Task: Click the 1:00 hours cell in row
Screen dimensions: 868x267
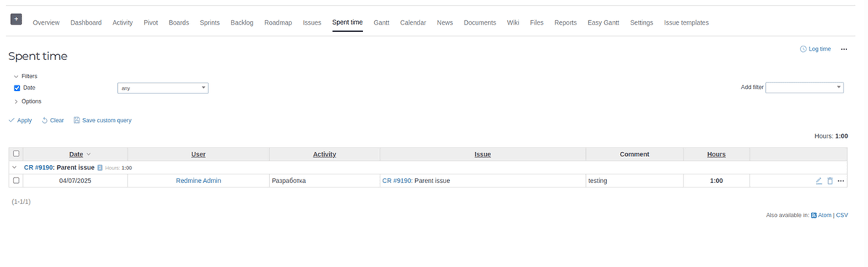Action: (x=716, y=181)
